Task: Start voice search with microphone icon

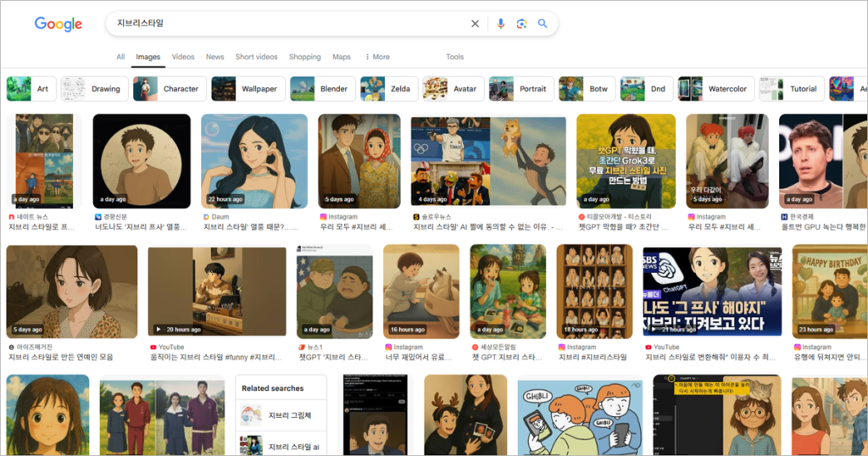Action: pyautogui.click(x=500, y=24)
